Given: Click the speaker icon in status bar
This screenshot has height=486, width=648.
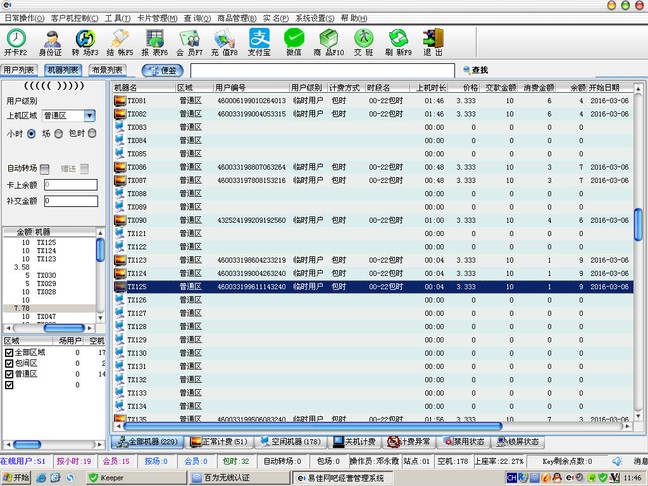Looking at the screenshot, I should [x=617, y=461].
